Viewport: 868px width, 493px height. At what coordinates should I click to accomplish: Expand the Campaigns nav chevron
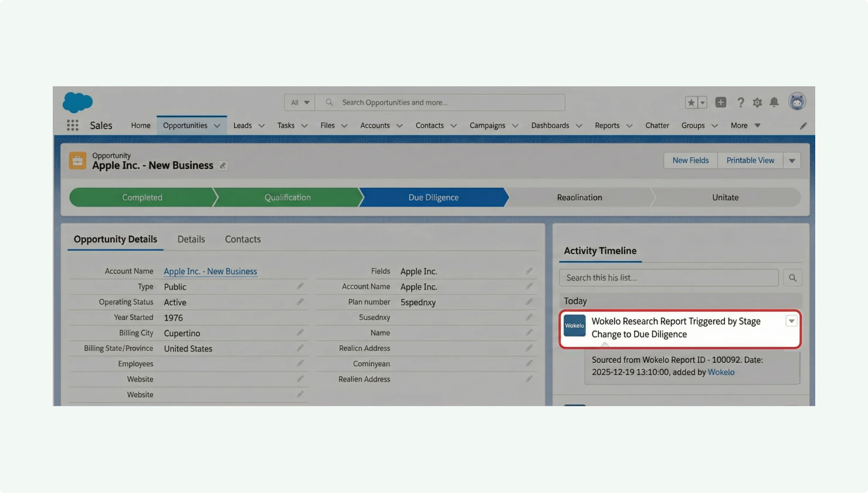click(x=515, y=126)
